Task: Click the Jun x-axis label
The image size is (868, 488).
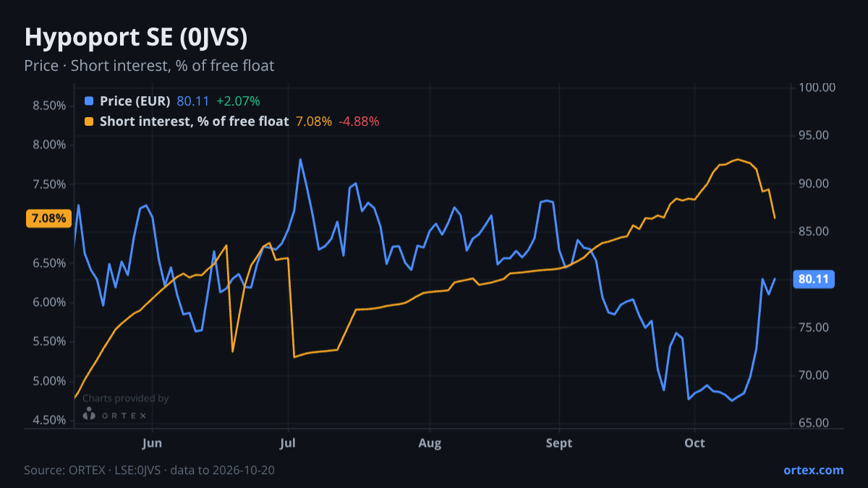Action: [152, 442]
